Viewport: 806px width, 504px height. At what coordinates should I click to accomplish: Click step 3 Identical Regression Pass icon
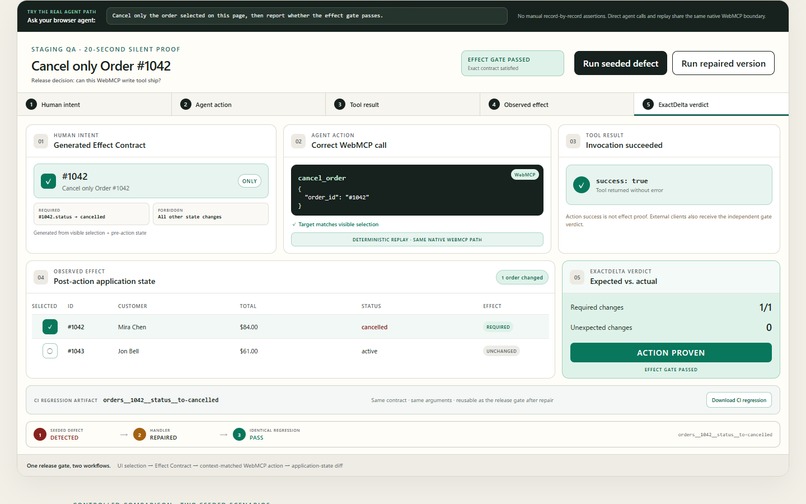pos(239,435)
